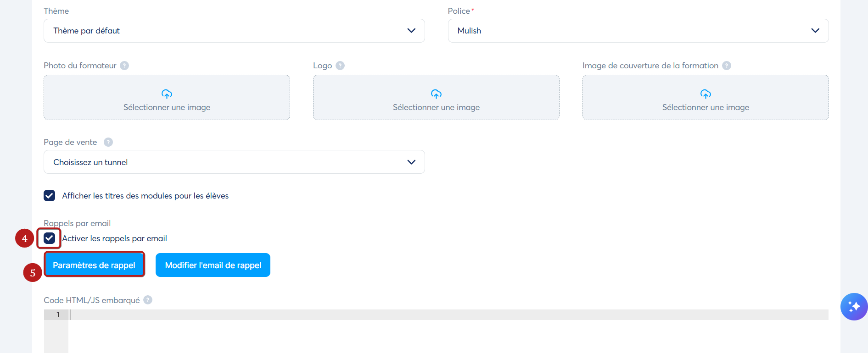Expand the Mulish font dropdown
This screenshot has width=868, height=353.
(x=638, y=31)
